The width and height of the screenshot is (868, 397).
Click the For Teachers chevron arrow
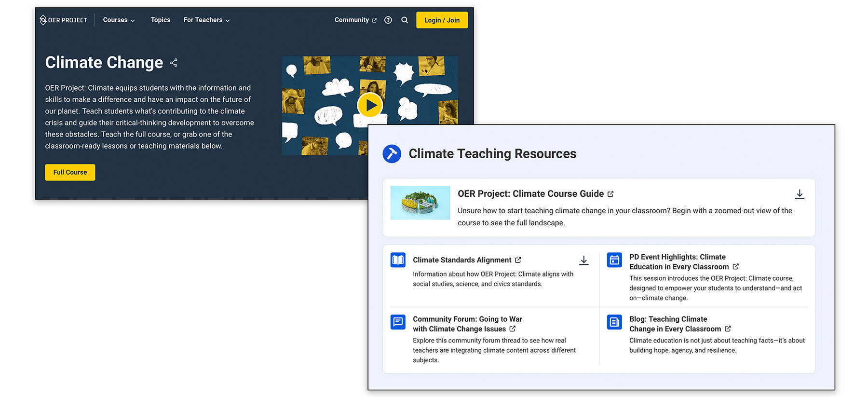click(x=228, y=20)
